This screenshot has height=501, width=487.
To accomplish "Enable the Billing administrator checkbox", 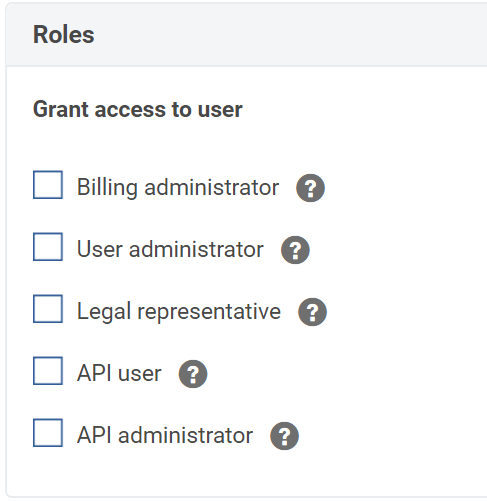I will pos(48,185).
